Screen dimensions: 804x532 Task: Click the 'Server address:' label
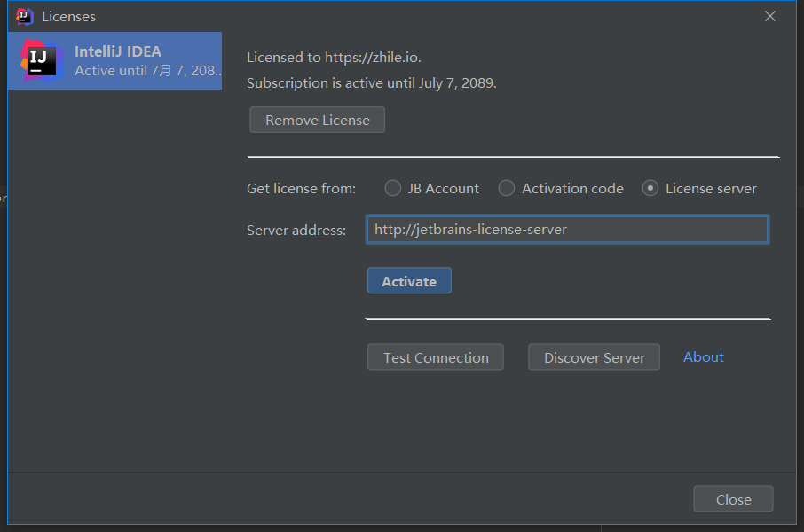(296, 231)
